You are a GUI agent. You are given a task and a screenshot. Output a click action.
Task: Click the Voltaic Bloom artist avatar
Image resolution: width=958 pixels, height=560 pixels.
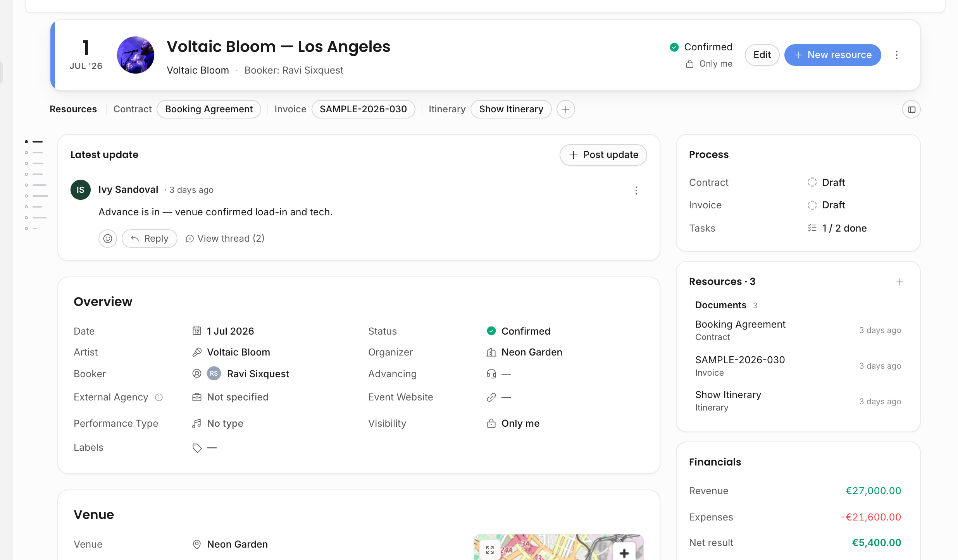click(x=136, y=55)
